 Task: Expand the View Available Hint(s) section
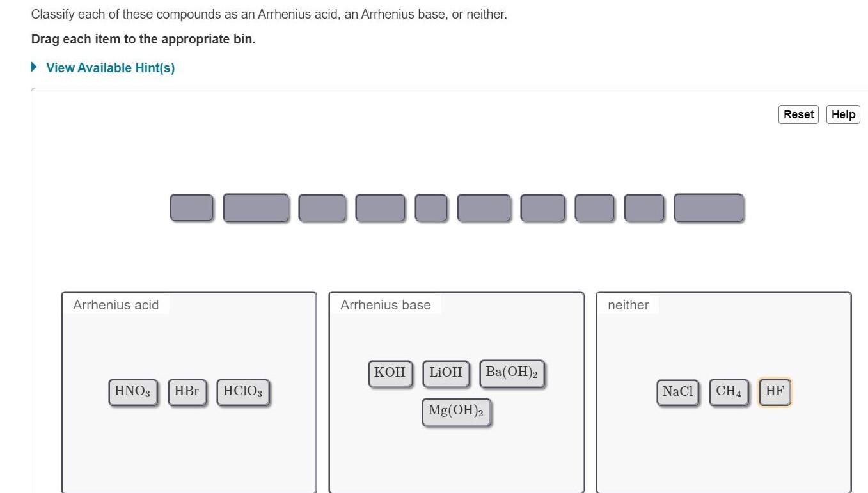[110, 67]
